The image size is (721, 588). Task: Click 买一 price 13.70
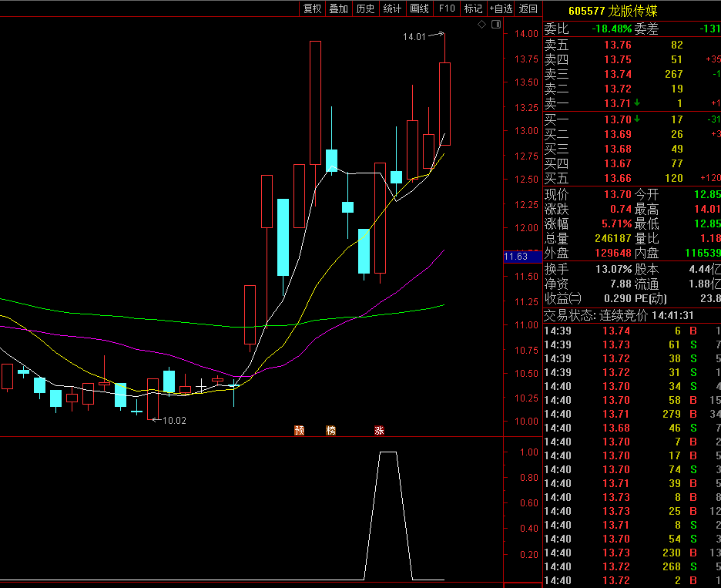tap(618, 119)
